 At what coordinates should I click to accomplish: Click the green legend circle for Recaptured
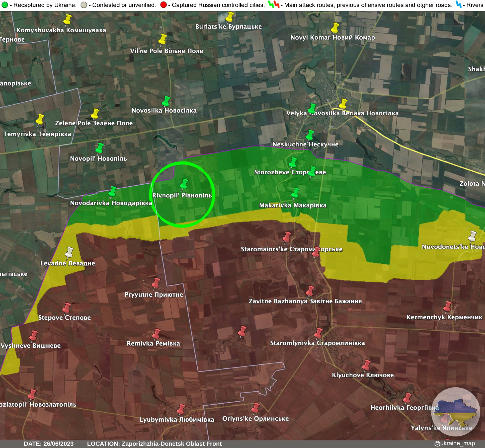[5, 5]
